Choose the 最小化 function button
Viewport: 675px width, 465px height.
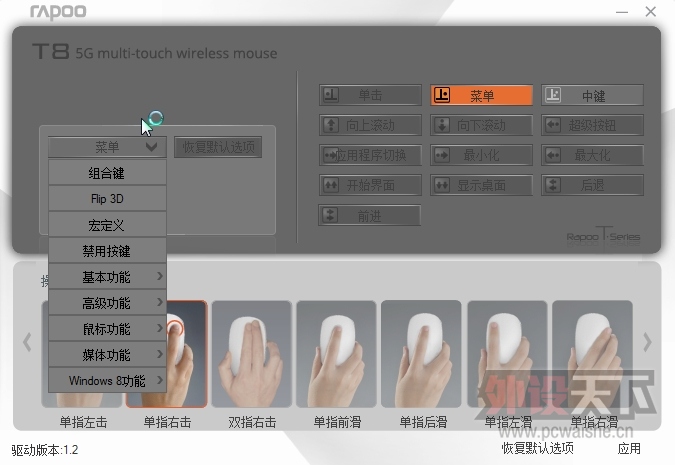tap(481, 155)
